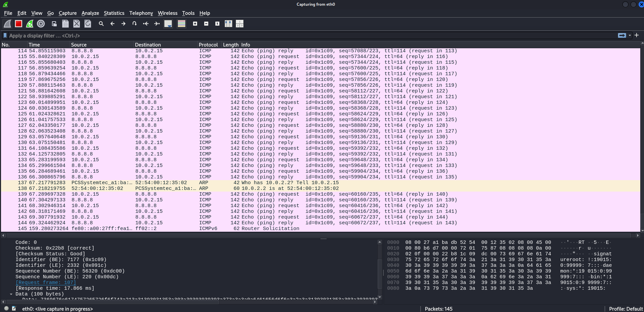Reset packet view to normal zoom size

coord(217,24)
